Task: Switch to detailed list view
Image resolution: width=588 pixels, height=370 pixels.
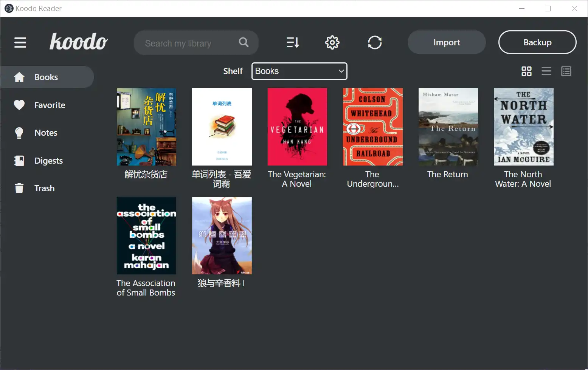Action: tap(566, 71)
